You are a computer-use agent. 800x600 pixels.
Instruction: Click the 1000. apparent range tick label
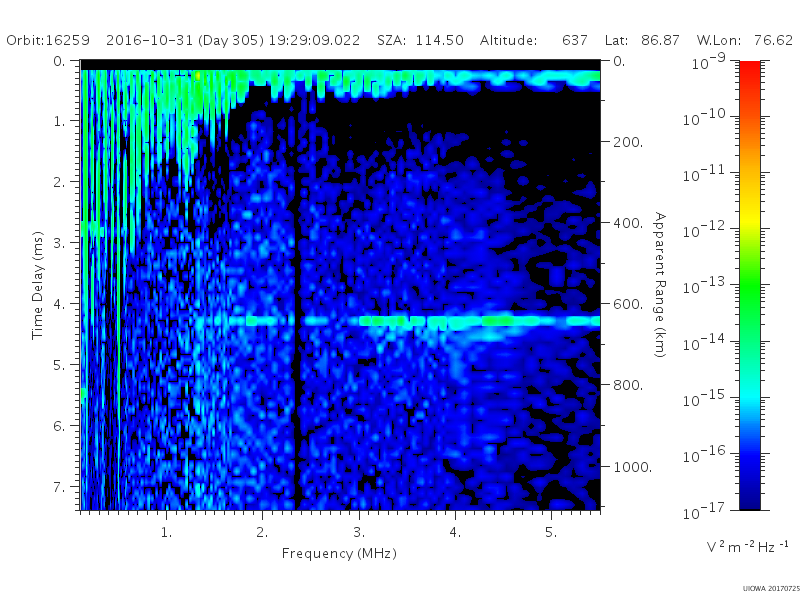(x=632, y=467)
